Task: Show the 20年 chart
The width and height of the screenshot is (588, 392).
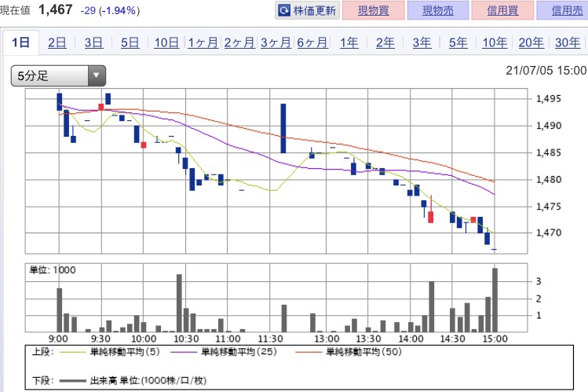Action: tap(531, 42)
